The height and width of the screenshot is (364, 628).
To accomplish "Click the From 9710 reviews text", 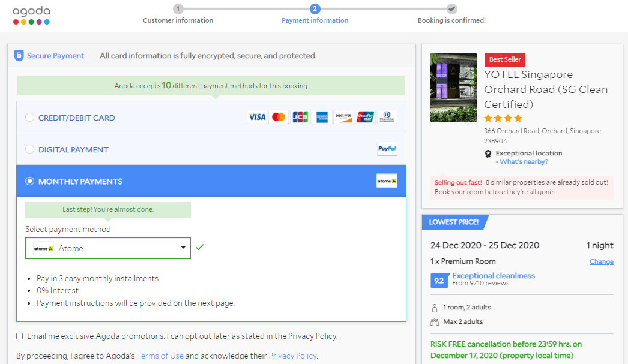I will pyautogui.click(x=481, y=283).
